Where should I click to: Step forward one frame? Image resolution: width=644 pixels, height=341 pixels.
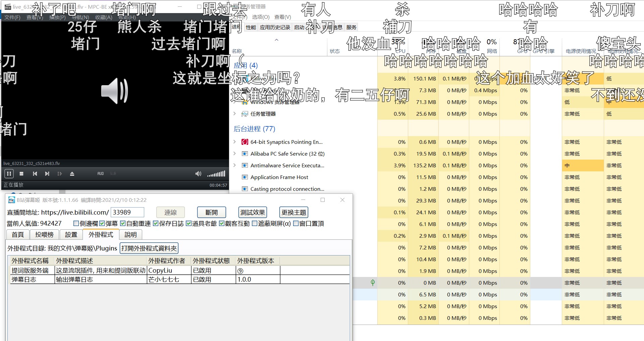click(60, 174)
